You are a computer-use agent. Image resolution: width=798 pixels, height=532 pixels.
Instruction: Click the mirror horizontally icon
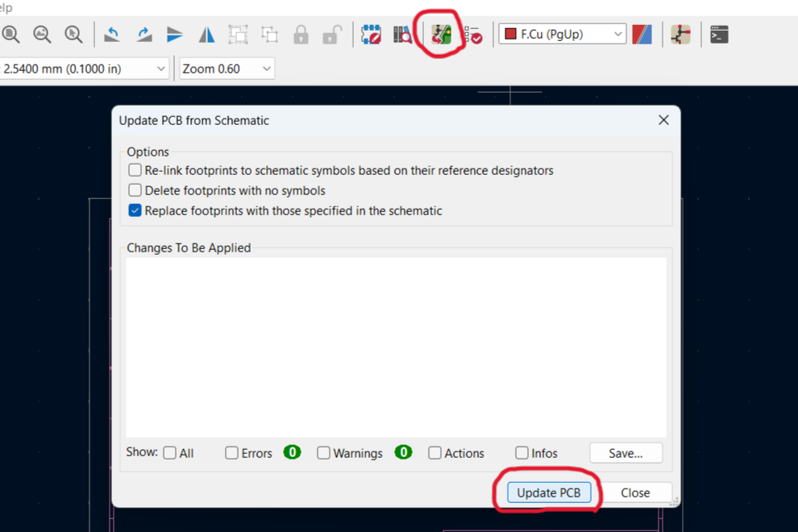click(206, 35)
